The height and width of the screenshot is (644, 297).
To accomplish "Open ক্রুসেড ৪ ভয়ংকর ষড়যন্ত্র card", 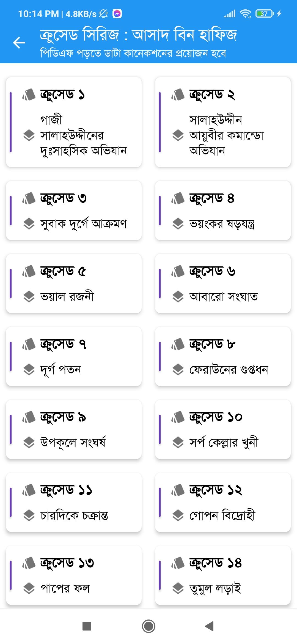I will tap(223, 211).
